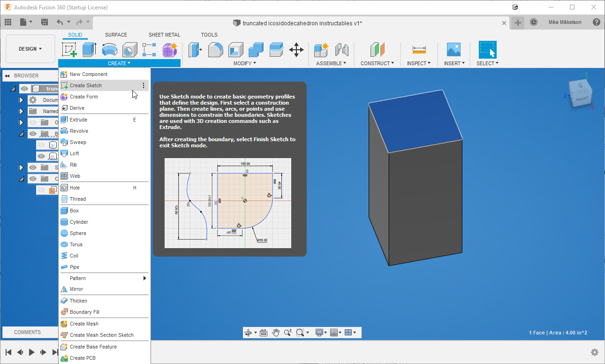Select the Pan tool in navigation bar
This screenshot has height=364, width=605.
point(276,332)
